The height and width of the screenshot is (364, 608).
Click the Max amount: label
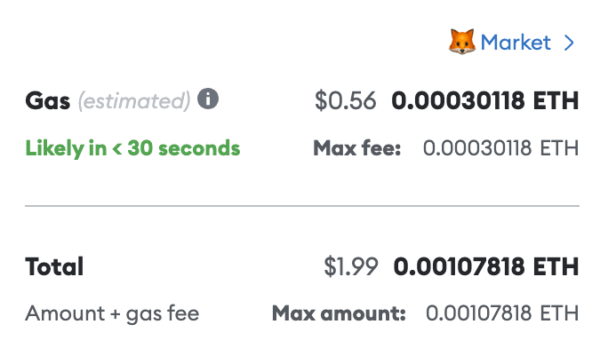(339, 313)
